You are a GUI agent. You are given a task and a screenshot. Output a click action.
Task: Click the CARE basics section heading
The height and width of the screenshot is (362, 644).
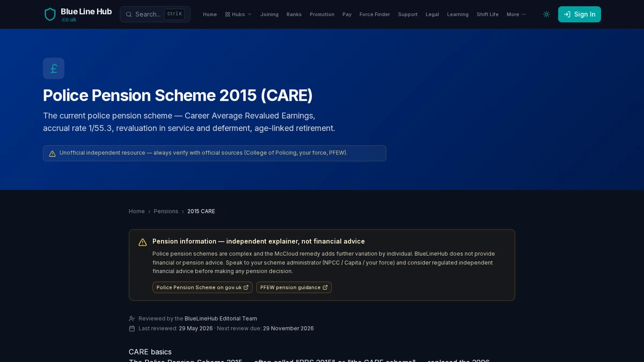[x=150, y=352]
